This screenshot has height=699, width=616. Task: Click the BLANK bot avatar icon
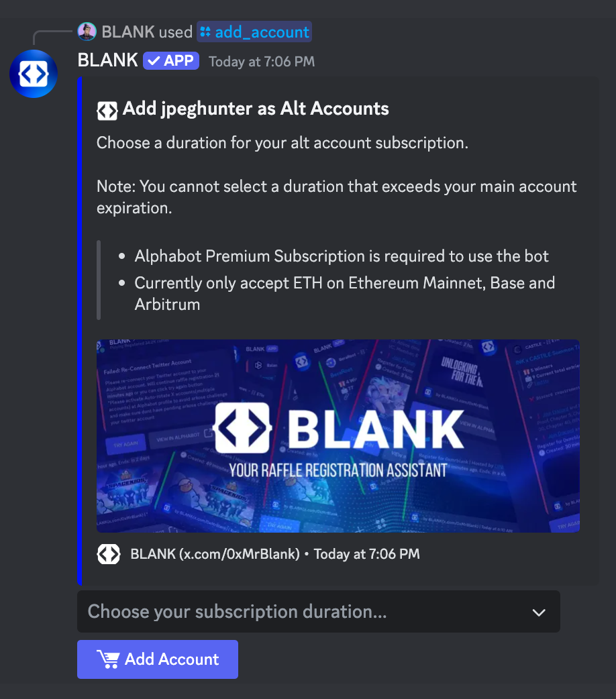pyautogui.click(x=34, y=74)
